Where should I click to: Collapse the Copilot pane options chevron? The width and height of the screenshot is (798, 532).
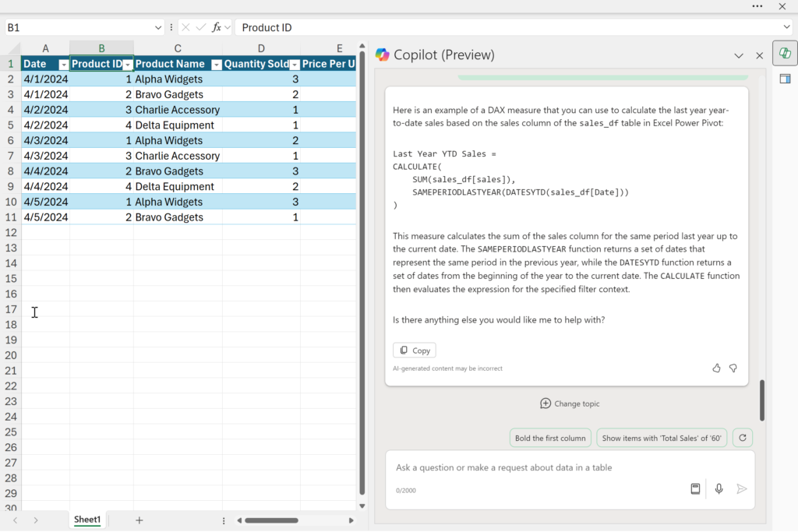pos(739,55)
